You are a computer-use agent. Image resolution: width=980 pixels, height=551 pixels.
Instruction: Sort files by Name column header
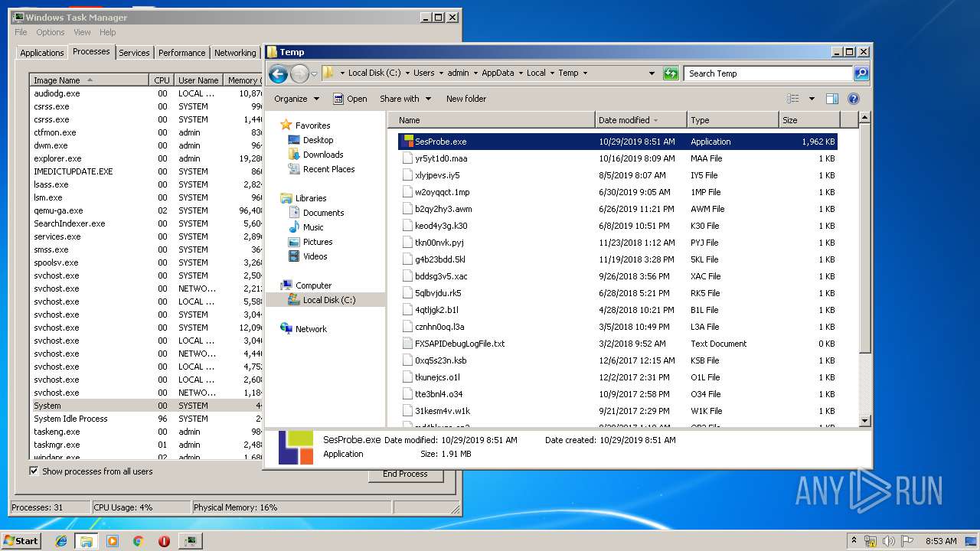(x=492, y=120)
